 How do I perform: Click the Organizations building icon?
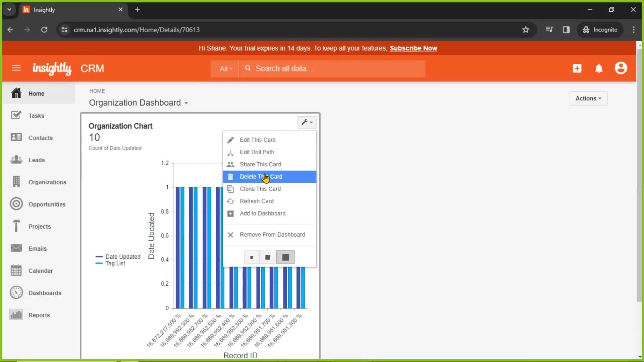point(16,182)
